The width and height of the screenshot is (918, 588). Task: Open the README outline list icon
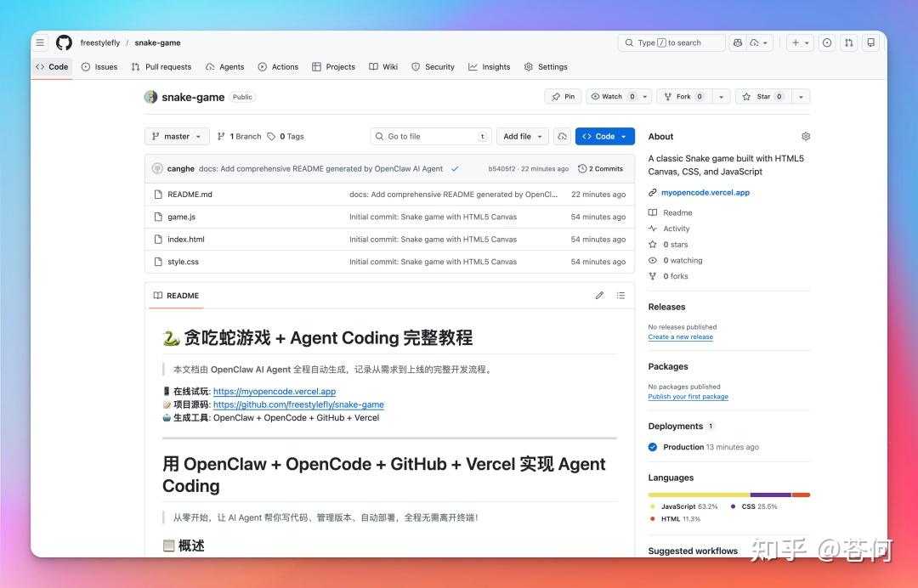[621, 295]
